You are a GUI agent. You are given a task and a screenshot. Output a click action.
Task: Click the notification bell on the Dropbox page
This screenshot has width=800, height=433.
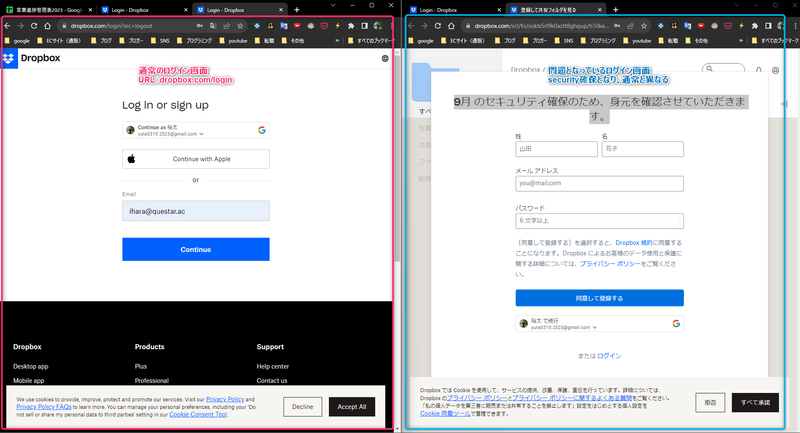759,70
